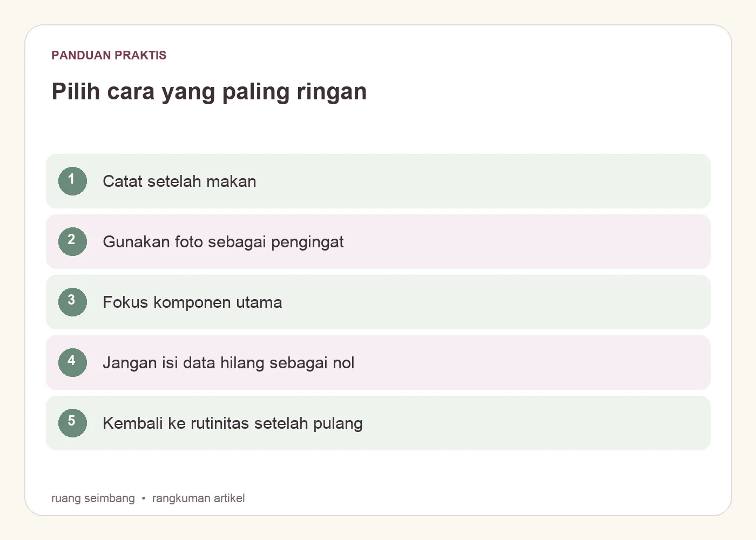Select the text "Catat setelah makan"
The image size is (756, 540).
179,181
